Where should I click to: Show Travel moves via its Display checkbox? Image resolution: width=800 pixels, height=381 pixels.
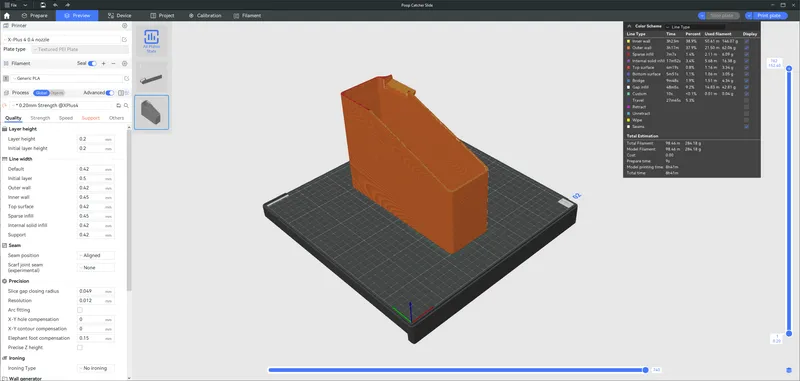click(746, 100)
